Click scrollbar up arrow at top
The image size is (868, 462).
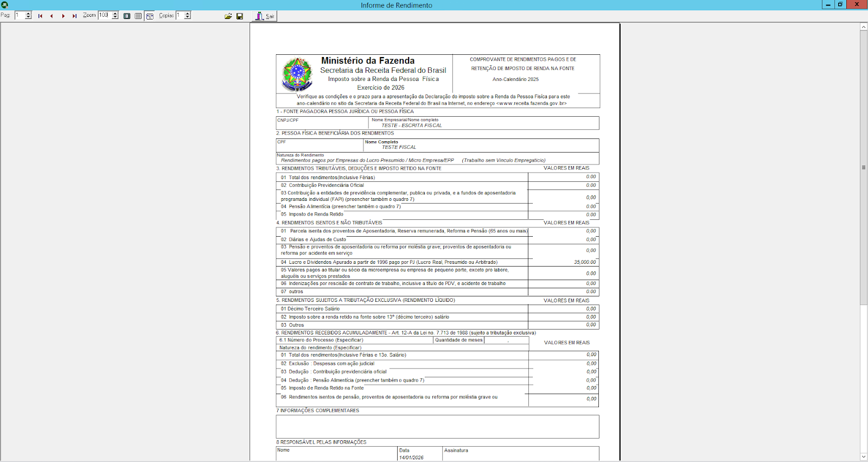[x=864, y=27]
